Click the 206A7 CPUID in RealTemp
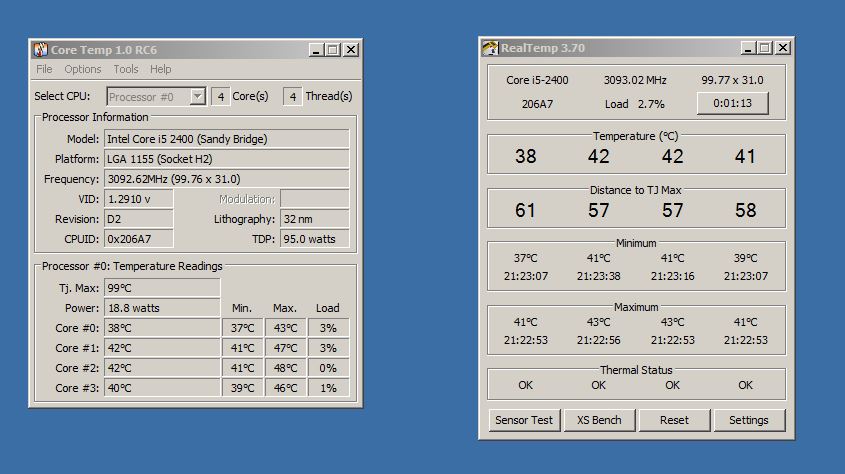 [x=537, y=104]
